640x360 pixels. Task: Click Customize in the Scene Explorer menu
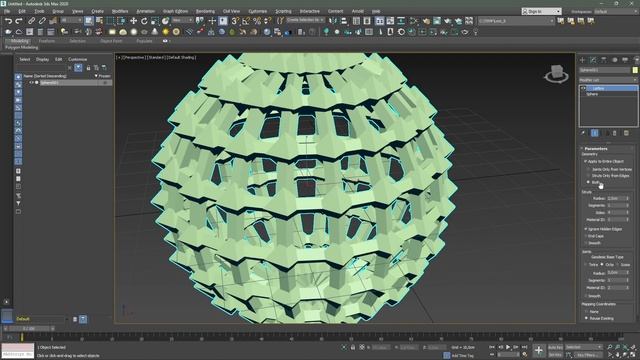tap(77, 59)
